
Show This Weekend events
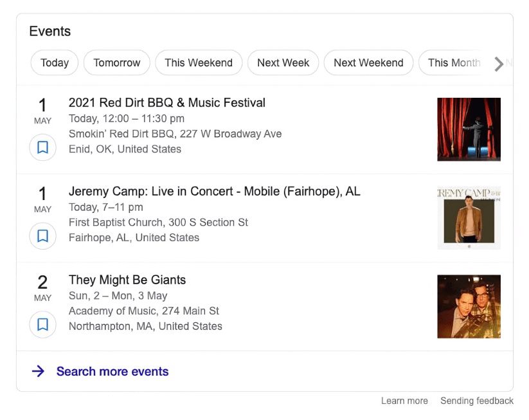point(199,63)
